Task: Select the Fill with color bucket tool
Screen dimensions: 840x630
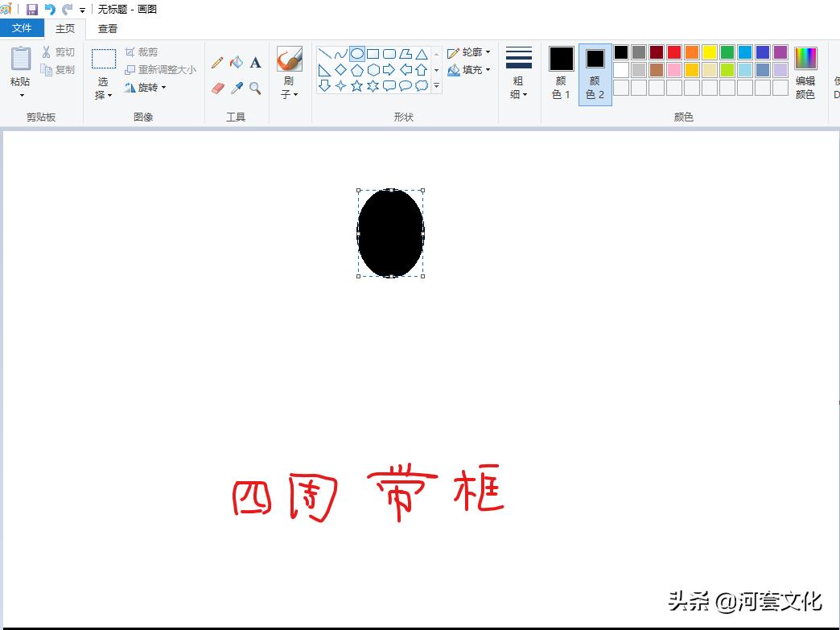Action: coord(236,62)
